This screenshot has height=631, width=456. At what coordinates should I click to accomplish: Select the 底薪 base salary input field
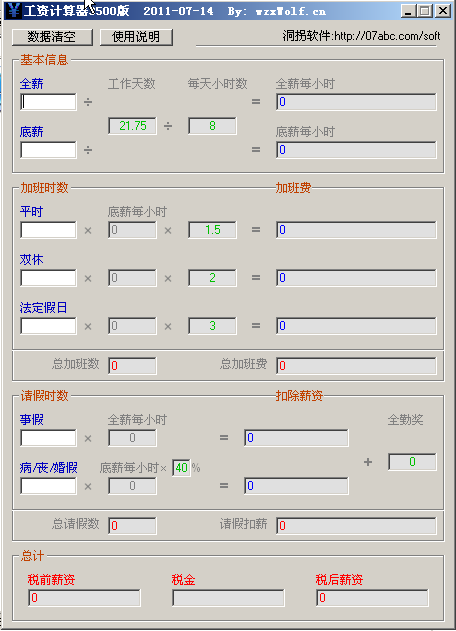(48, 150)
